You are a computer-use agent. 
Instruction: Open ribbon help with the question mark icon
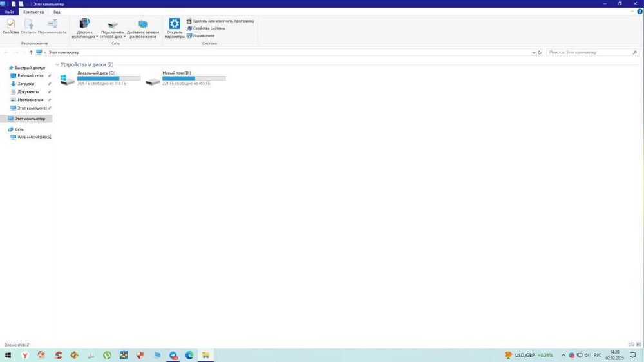(x=639, y=12)
